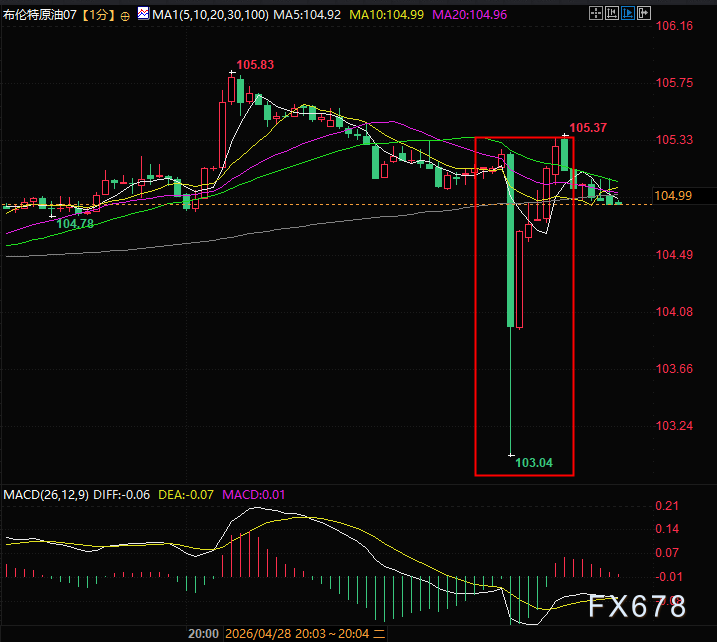Click the 104.08 price axis value

pos(674,312)
